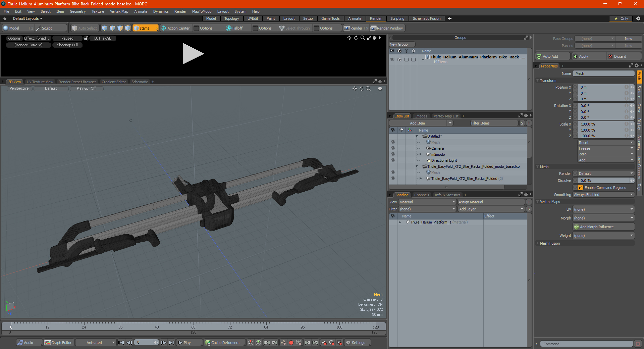The image size is (644, 349).
Task: Select Polygons selection mode icon
Action: coord(120,28)
